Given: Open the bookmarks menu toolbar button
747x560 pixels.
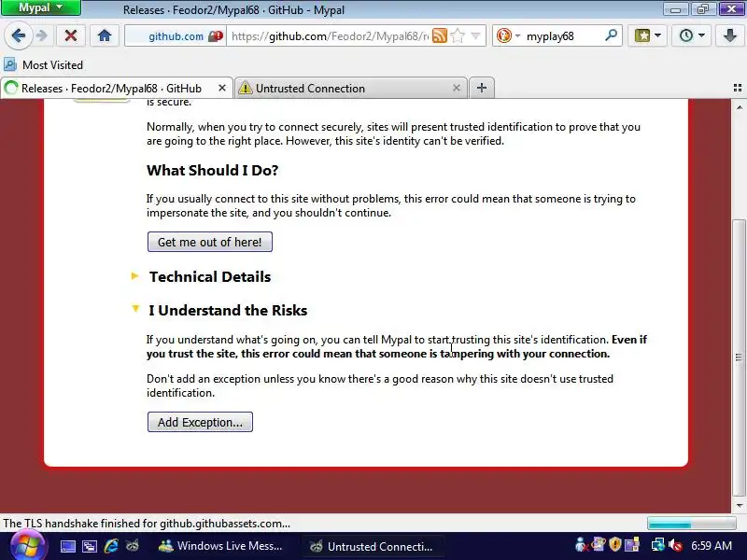Looking at the screenshot, I should (647, 35).
